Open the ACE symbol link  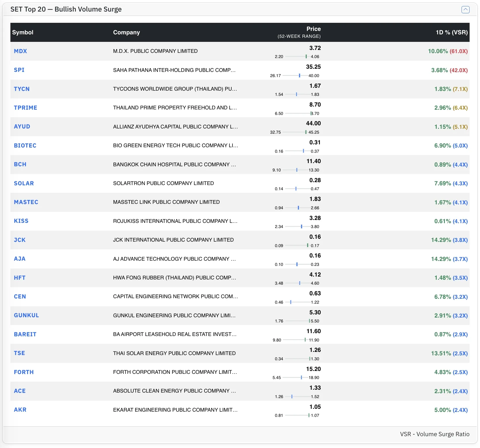[x=20, y=391]
